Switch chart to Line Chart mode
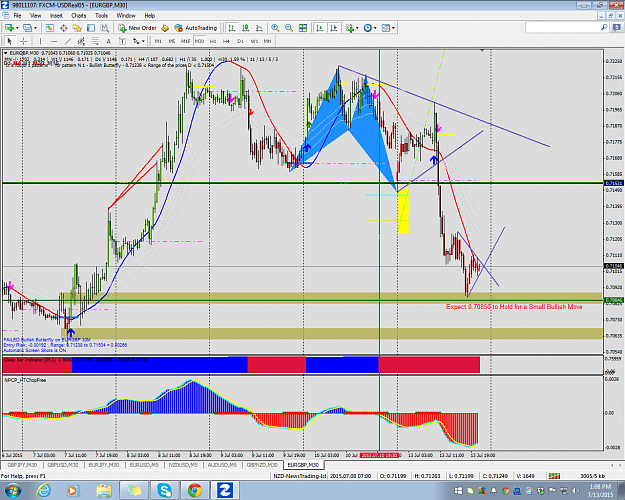This screenshot has width=625, height=500. click(x=259, y=28)
